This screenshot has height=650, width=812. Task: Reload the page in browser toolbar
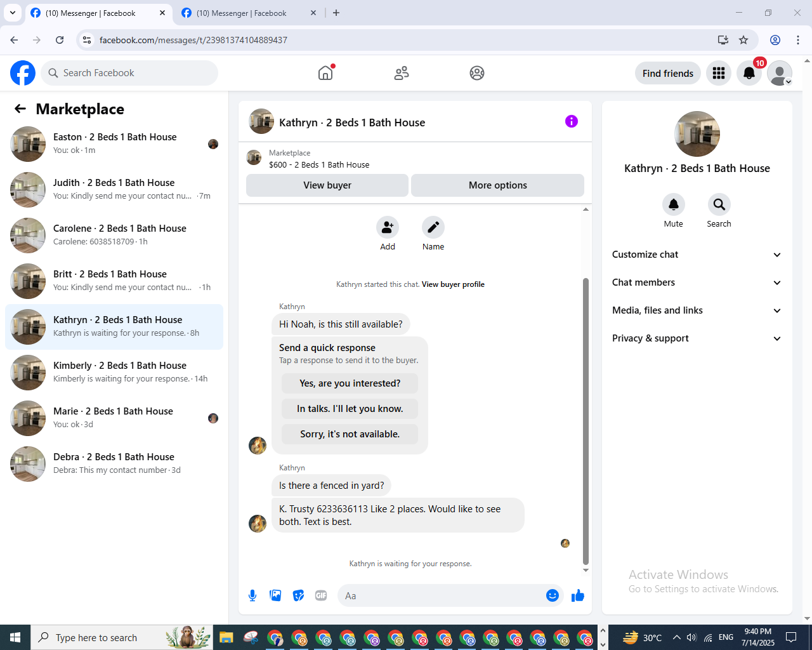coord(60,40)
